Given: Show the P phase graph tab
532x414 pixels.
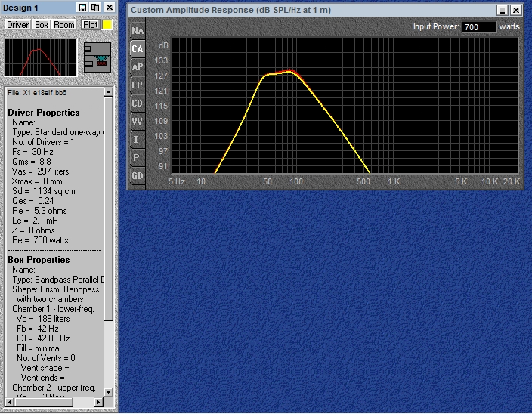Looking at the screenshot, I should pos(138,158).
